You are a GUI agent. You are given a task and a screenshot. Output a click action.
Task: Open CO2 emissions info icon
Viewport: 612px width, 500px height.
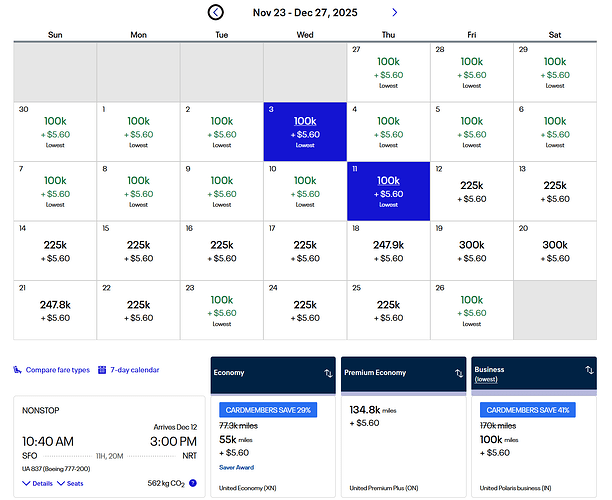click(192, 483)
